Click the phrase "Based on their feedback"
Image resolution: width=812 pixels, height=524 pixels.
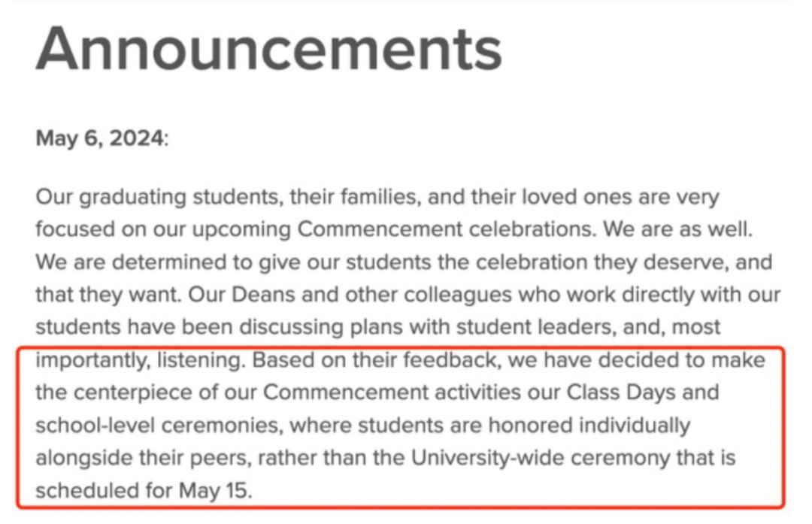pyautogui.click(x=377, y=360)
